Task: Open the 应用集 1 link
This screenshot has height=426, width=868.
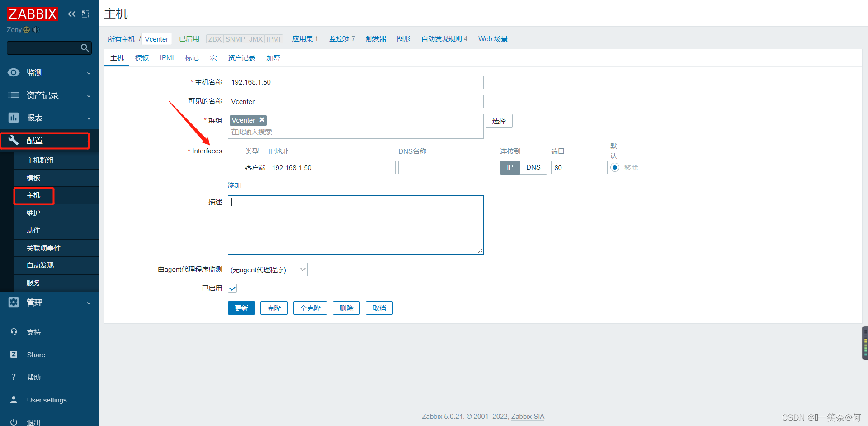Action: (305, 39)
